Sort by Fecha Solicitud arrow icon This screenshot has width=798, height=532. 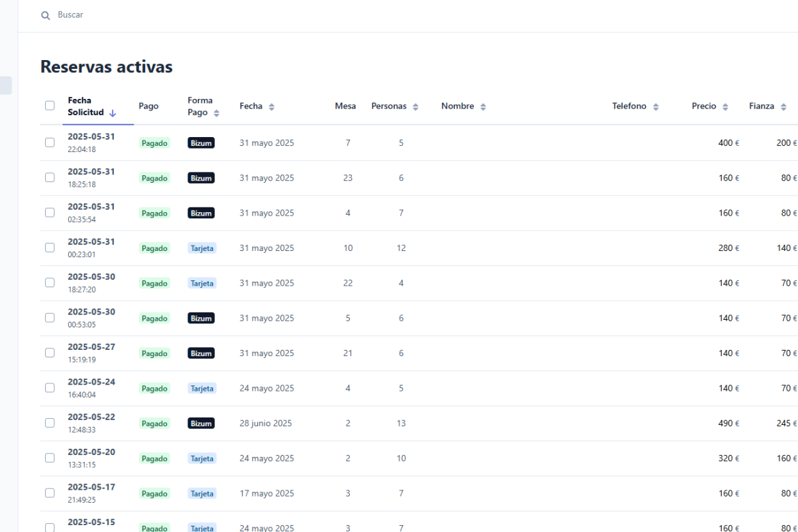(x=113, y=113)
